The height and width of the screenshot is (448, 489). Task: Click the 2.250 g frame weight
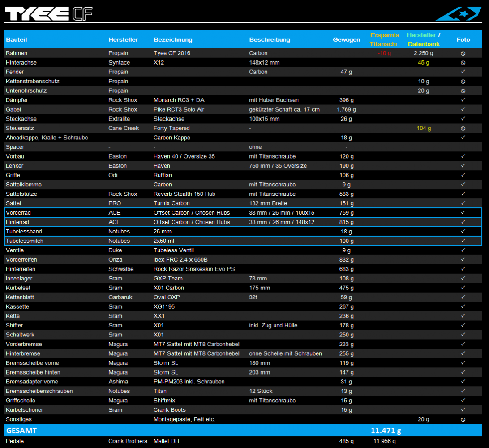pos(423,53)
